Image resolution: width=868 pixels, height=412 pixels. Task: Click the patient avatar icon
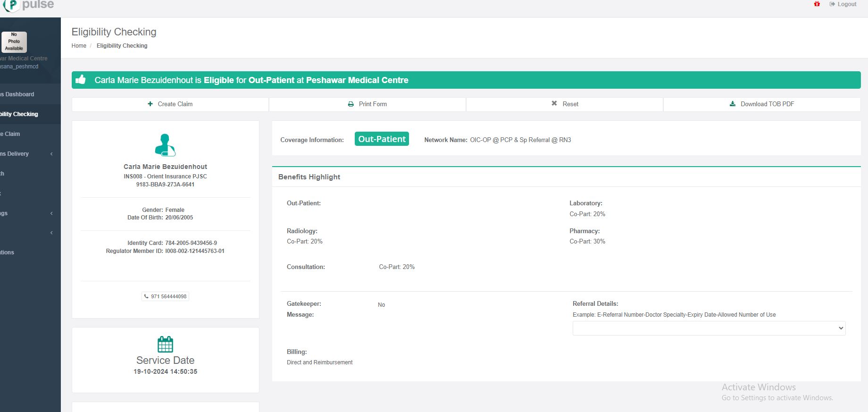tap(165, 145)
